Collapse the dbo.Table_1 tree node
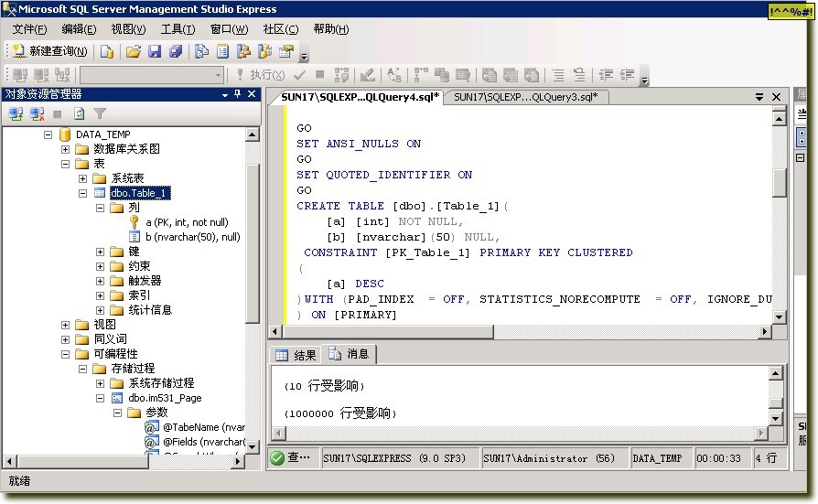 point(83,193)
